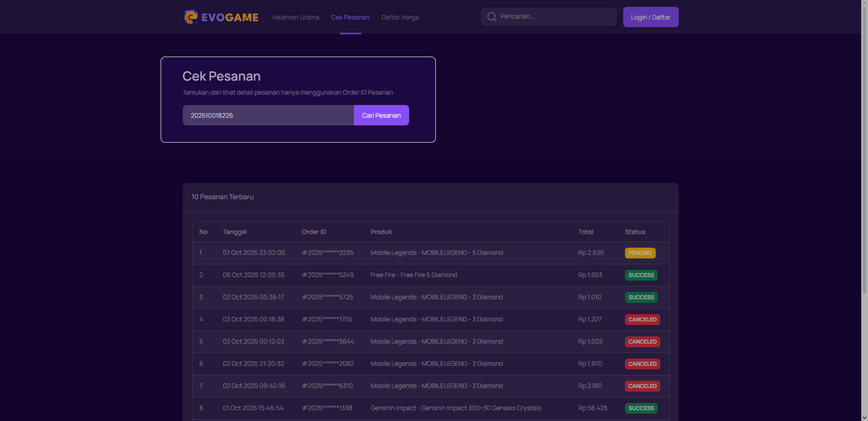
Task: Click total Rp 2.180
Action: [590, 386]
